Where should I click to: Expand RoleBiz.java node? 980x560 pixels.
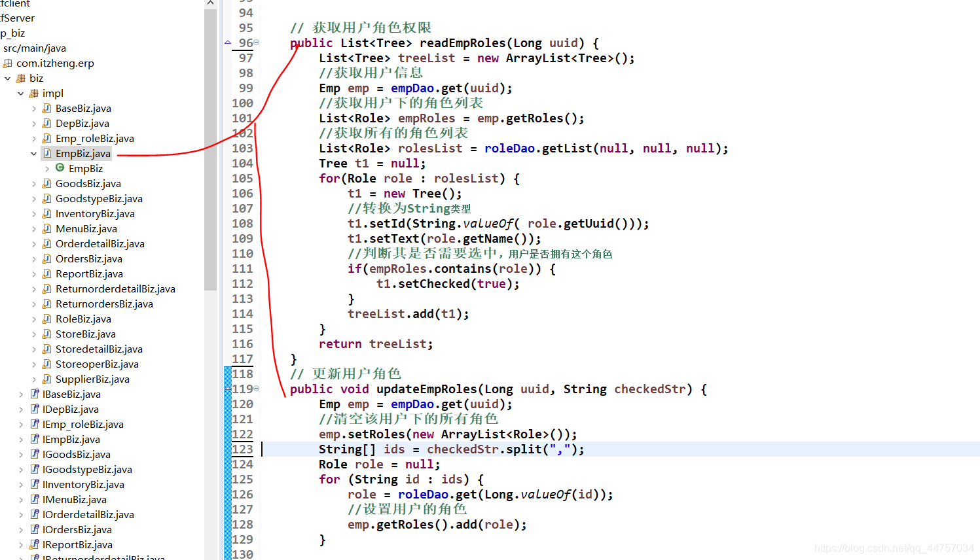[33, 319]
